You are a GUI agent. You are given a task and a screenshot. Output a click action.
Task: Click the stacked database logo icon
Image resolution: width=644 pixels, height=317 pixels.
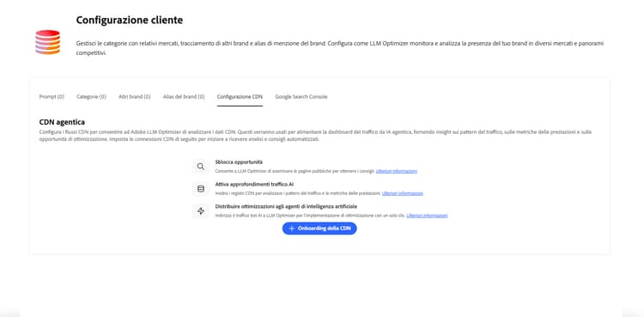tap(47, 42)
